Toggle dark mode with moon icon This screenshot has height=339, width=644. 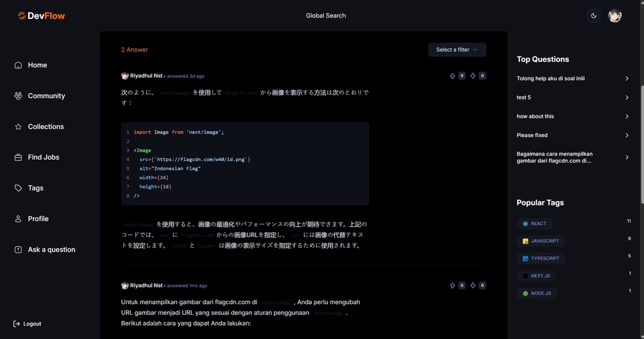coord(594,15)
